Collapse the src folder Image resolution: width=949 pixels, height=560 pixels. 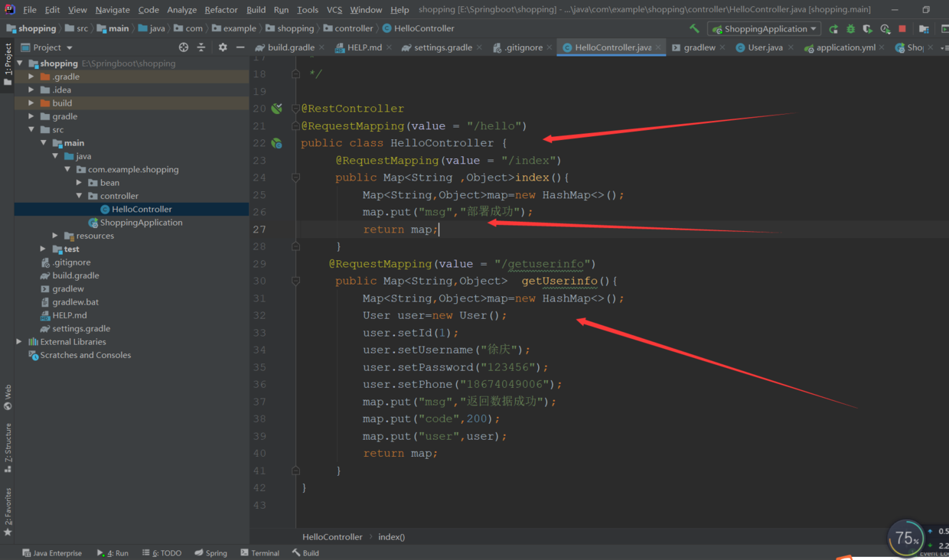coord(31,129)
